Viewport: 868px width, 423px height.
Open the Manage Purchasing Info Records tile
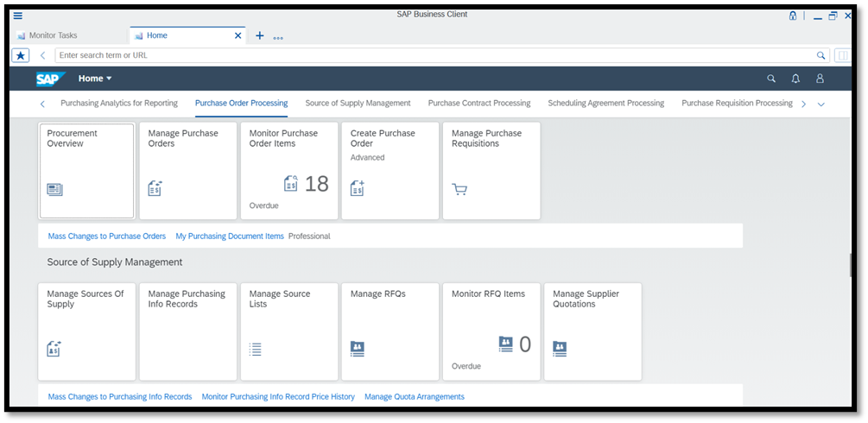pyautogui.click(x=188, y=331)
